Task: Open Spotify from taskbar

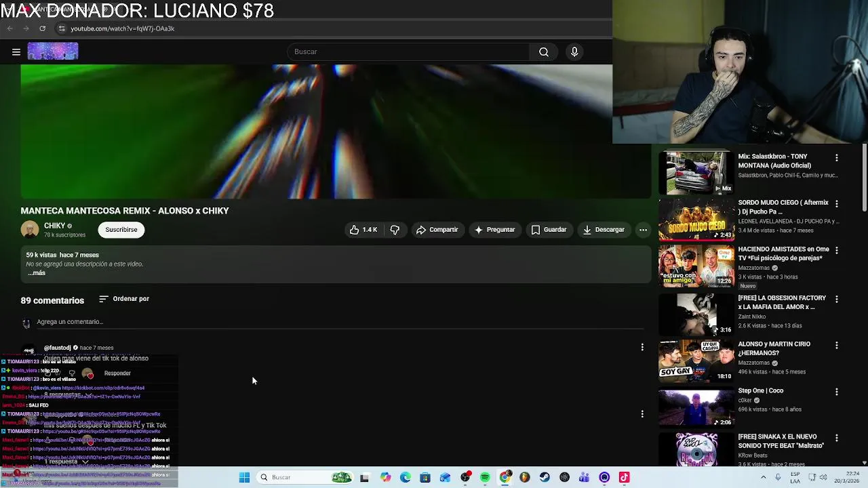Action: click(x=485, y=477)
